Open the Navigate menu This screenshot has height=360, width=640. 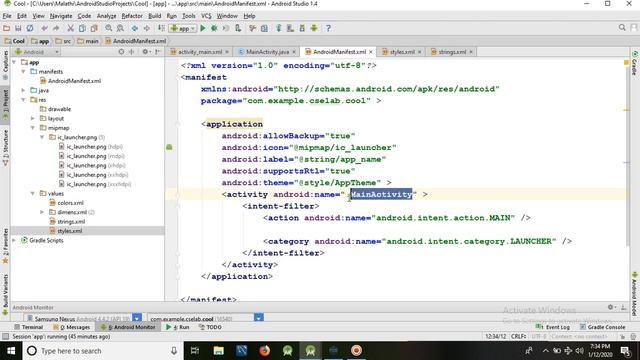coord(61,16)
